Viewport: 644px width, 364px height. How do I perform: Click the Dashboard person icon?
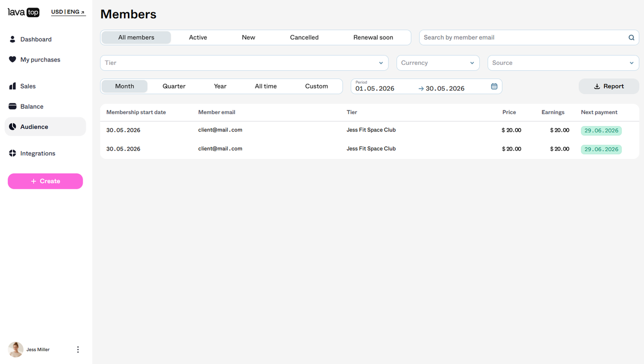[12, 39]
